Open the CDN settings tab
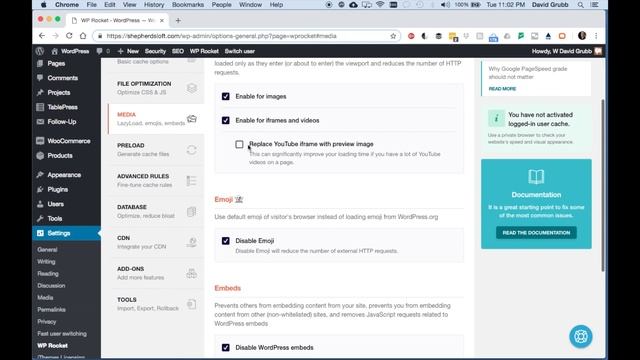 pos(156,242)
